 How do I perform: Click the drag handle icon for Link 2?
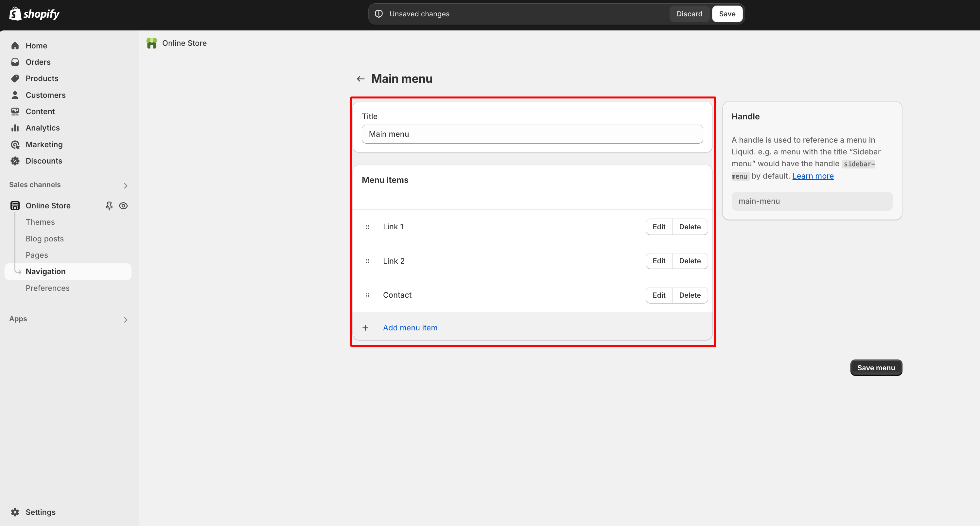(367, 261)
